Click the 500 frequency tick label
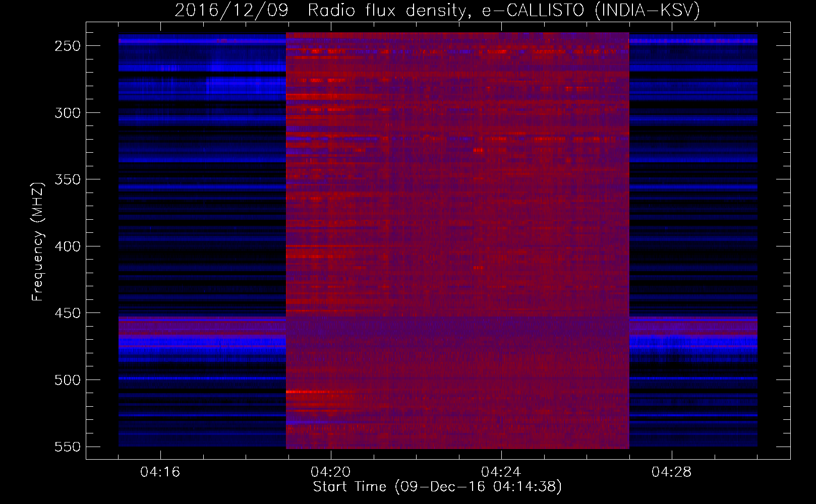The height and width of the screenshot is (504, 816). tap(68, 380)
